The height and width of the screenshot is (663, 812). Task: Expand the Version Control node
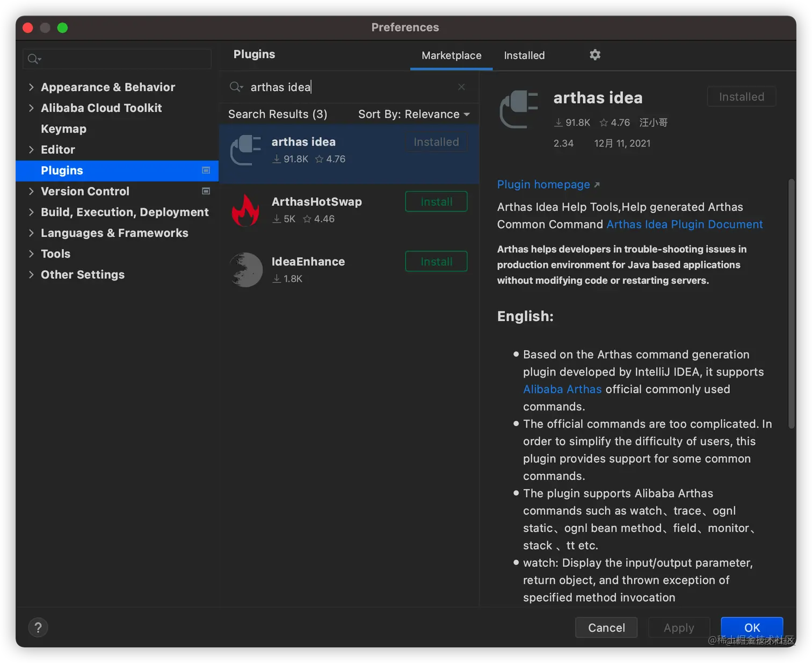coord(31,191)
